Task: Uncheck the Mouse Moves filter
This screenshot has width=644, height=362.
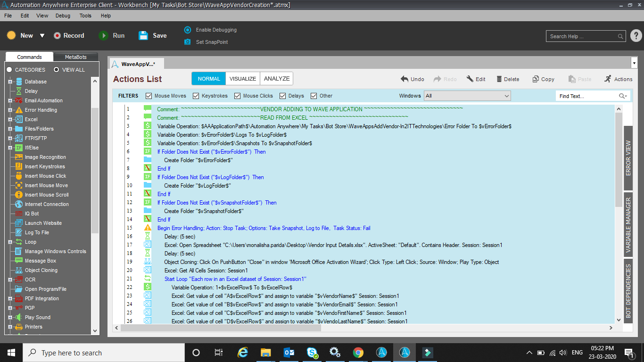Action: (x=149, y=96)
